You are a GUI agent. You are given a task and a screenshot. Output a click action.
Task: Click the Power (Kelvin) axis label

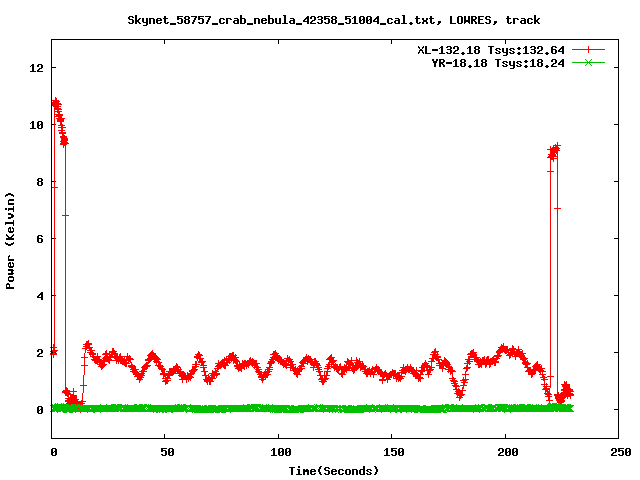10,241
